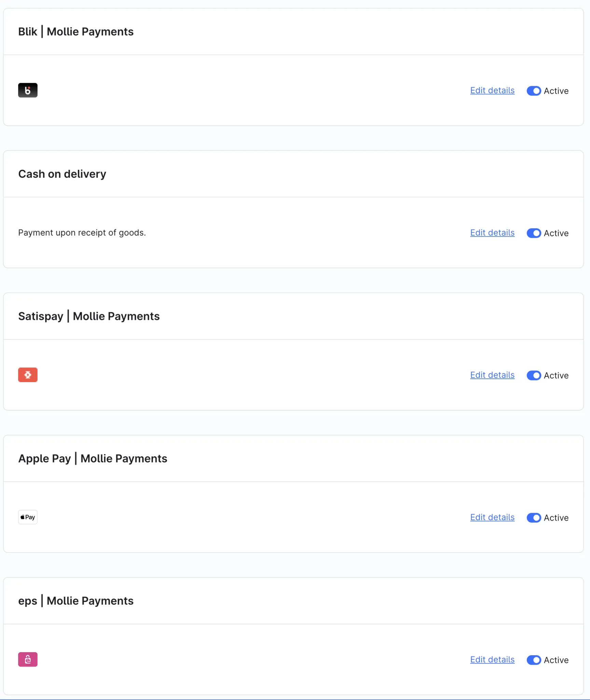Screen dimensions: 590x700
Task: Click 'Payment upon receipt of goods' description
Action: (x=82, y=233)
